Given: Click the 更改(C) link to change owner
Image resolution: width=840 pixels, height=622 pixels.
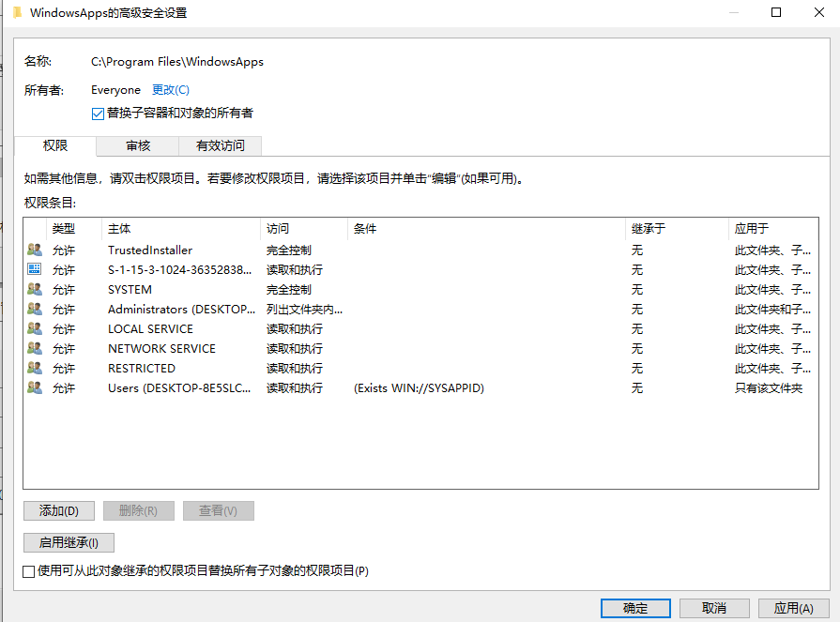Looking at the screenshot, I should point(170,90).
